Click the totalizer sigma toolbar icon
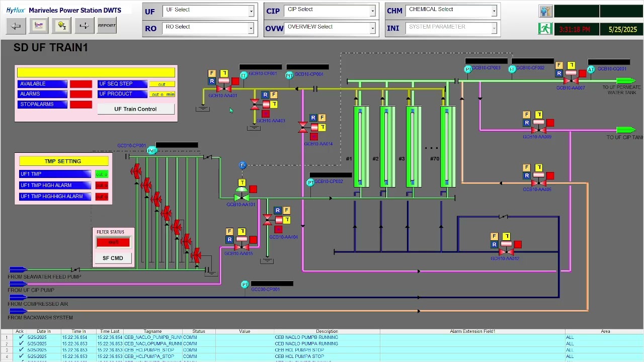This screenshot has height=362, width=644. [x=61, y=26]
